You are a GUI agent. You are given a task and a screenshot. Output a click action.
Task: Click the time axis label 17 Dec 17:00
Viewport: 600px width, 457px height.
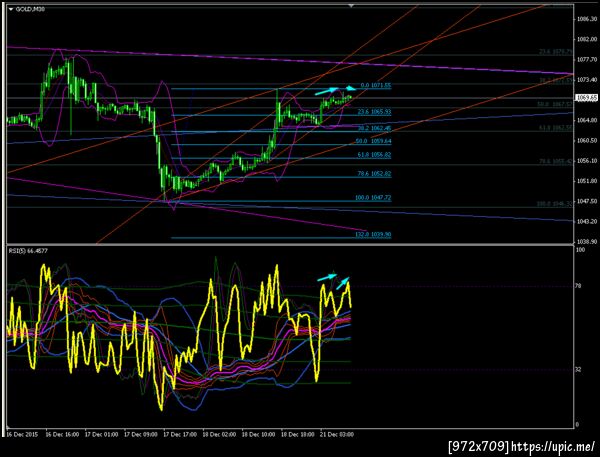[180, 435]
